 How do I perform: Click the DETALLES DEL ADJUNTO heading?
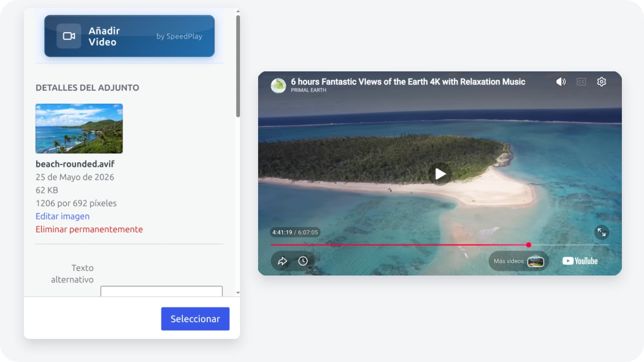click(88, 87)
